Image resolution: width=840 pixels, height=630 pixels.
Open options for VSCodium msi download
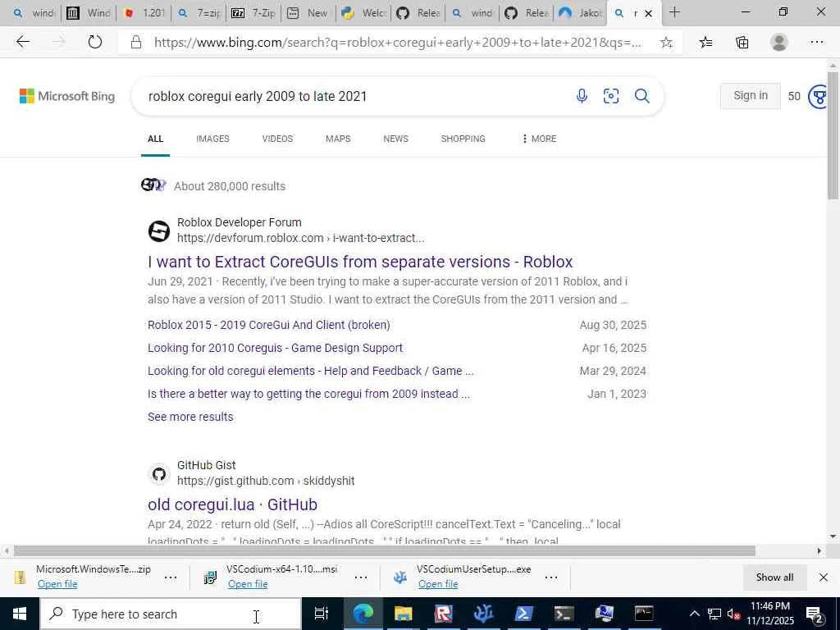click(x=361, y=577)
